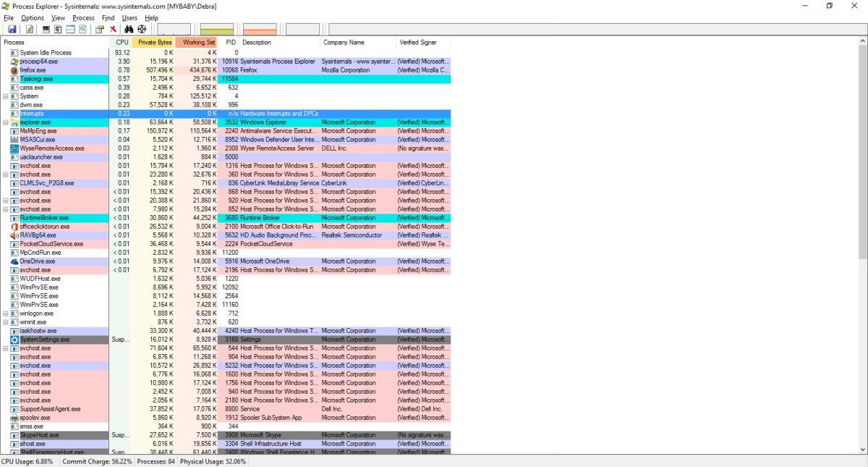Viewport: 868px width, 467px height.
Task: Click the Office icon beside officeclicktorun.exe
Action: click(14, 227)
